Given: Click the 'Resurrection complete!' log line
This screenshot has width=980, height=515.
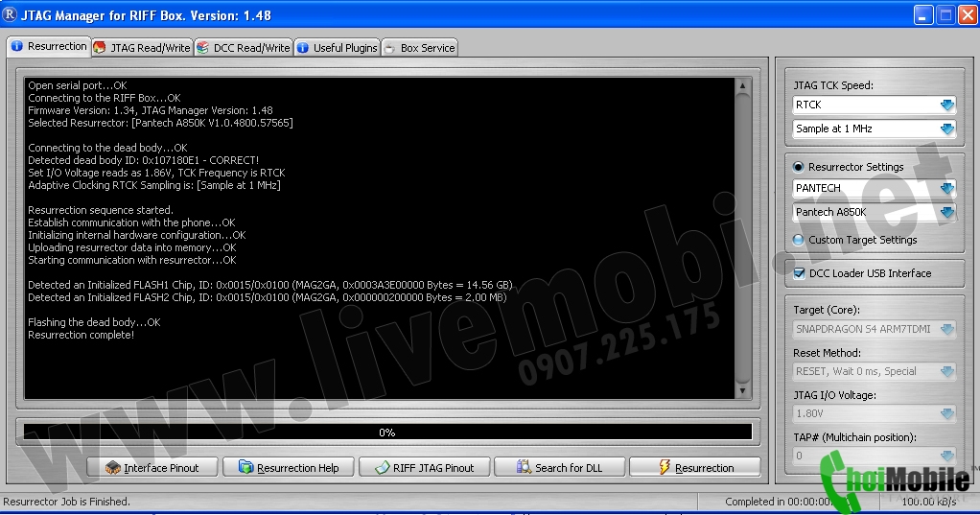Looking at the screenshot, I should pos(82,335).
